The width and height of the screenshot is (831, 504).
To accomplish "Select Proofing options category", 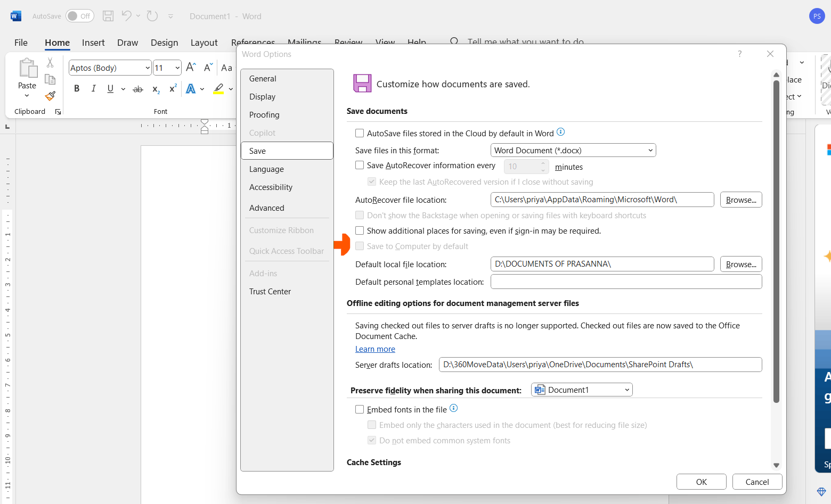I will [287, 115].
